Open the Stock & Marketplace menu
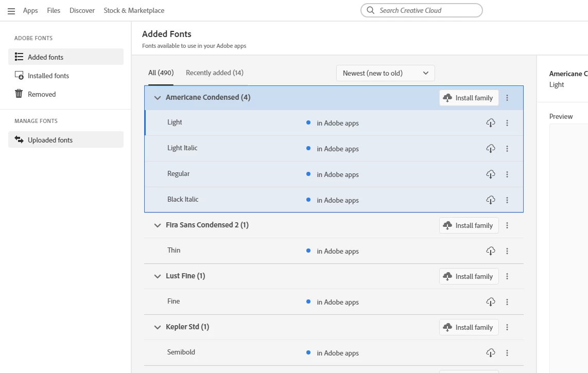The height and width of the screenshot is (373, 588). point(134,10)
